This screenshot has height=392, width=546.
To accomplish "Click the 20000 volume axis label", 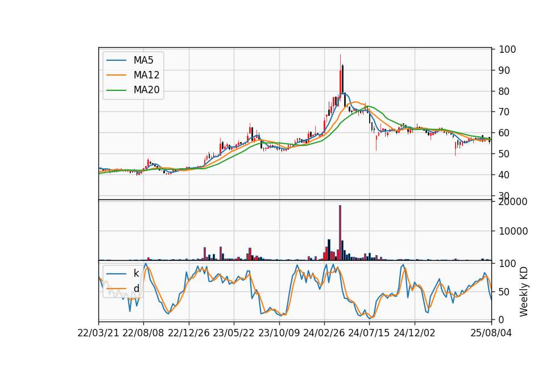I will (x=513, y=202).
